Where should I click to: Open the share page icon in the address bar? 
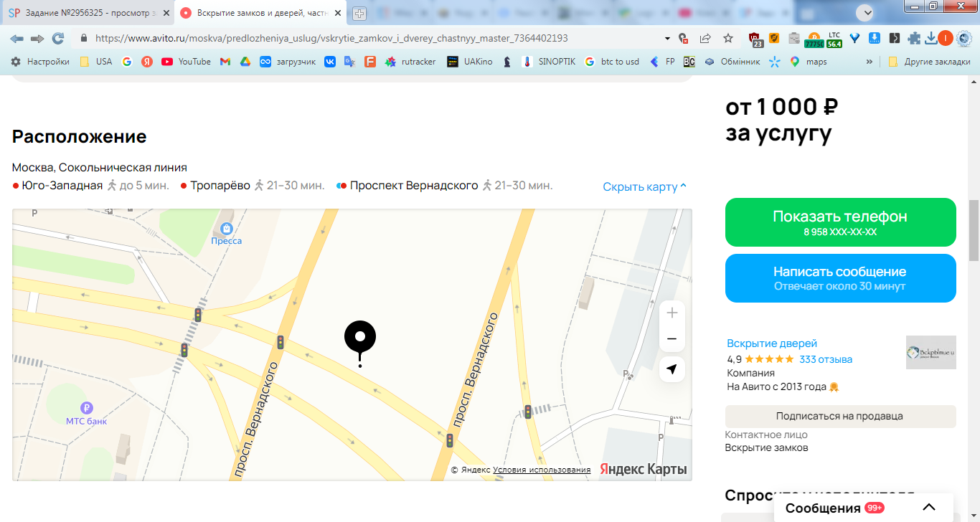[x=705, y=38]
